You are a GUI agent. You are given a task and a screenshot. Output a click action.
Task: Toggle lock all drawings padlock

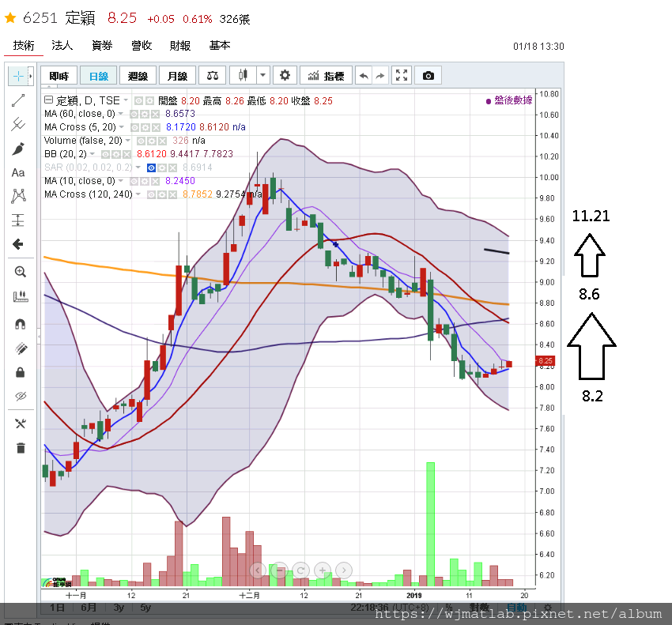tap(20, 372)
